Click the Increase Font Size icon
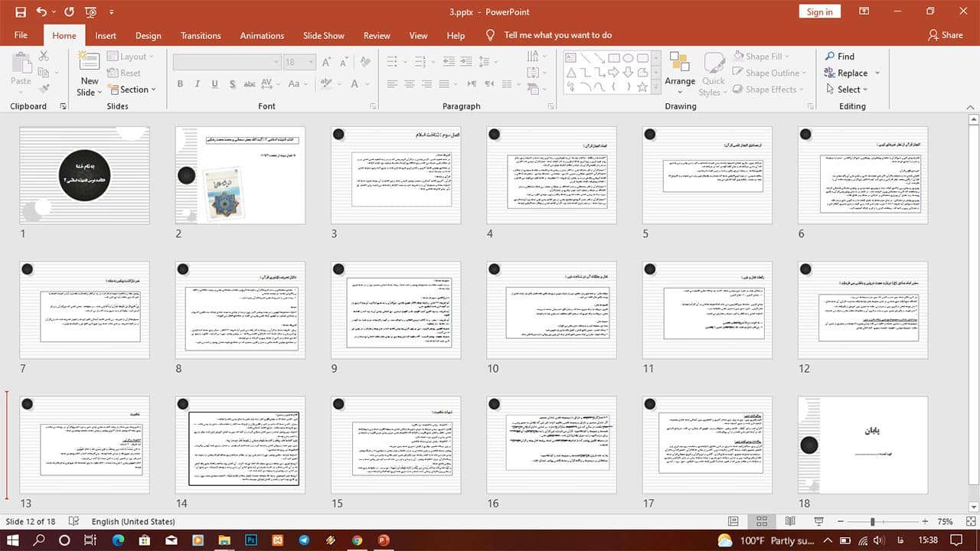 326,62
